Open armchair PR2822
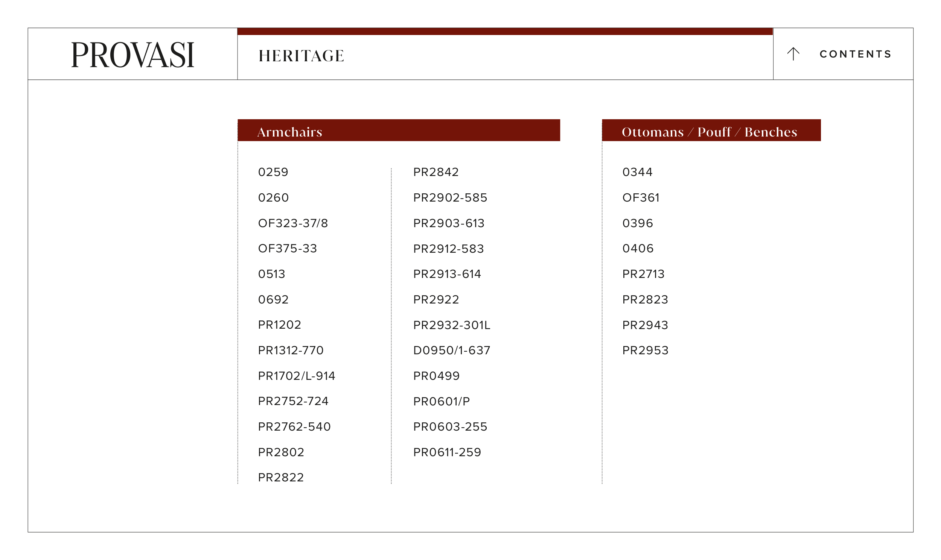The image size is (941, 560). [x=280, y=477]
